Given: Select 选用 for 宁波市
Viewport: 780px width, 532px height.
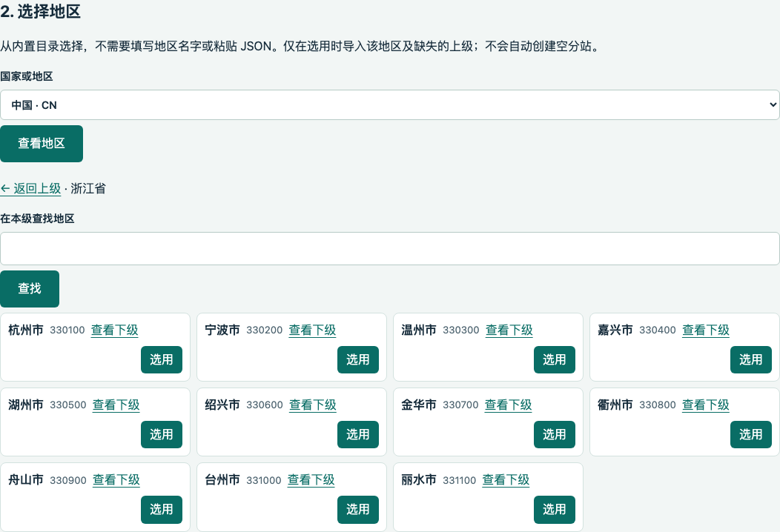Looking at the screenshot, I should pos(357,359).
